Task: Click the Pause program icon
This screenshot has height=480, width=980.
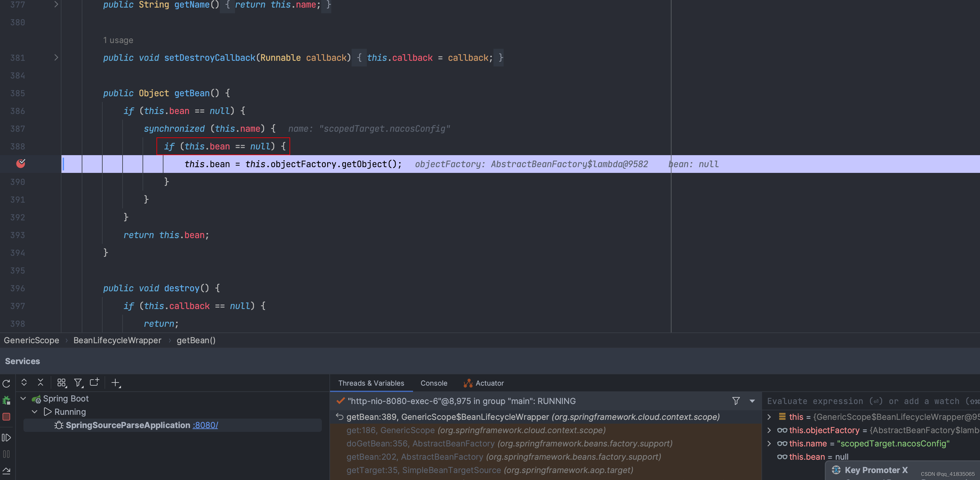Action: pos(6,454)
